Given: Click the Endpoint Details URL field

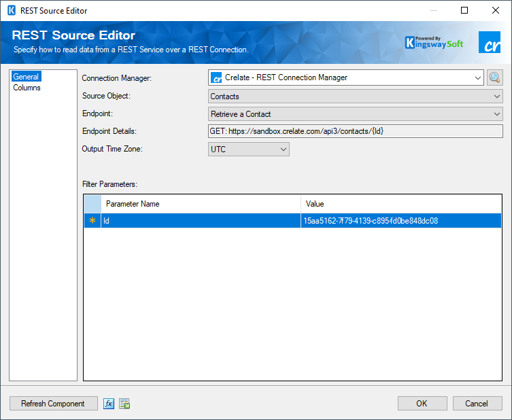Looking at the screenshot, I should coord(355,131).
